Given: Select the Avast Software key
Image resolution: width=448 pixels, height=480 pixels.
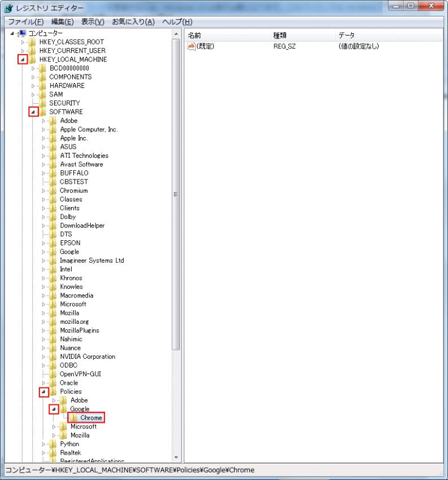Looking at the screenshot, I should [x=81, y=164].
